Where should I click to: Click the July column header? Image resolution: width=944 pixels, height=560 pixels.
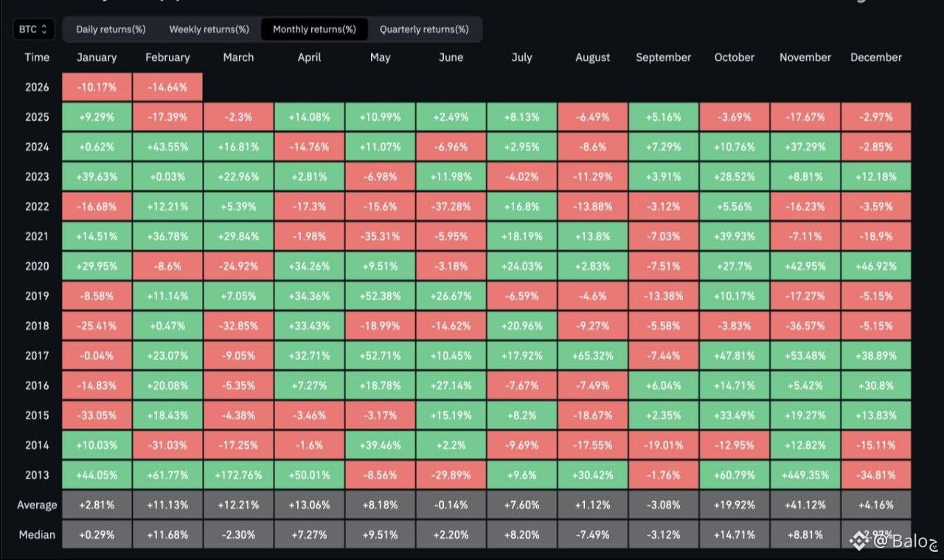click(521, 57)
